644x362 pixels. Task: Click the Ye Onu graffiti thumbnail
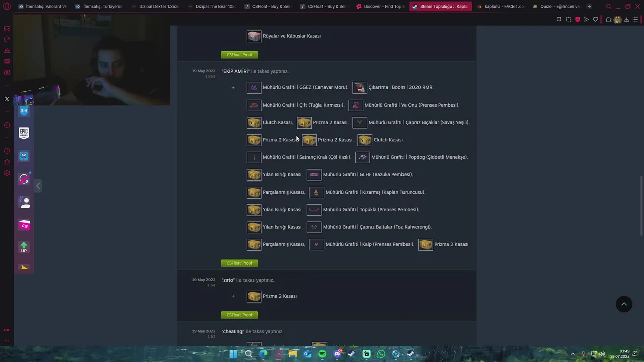[356, 105]
